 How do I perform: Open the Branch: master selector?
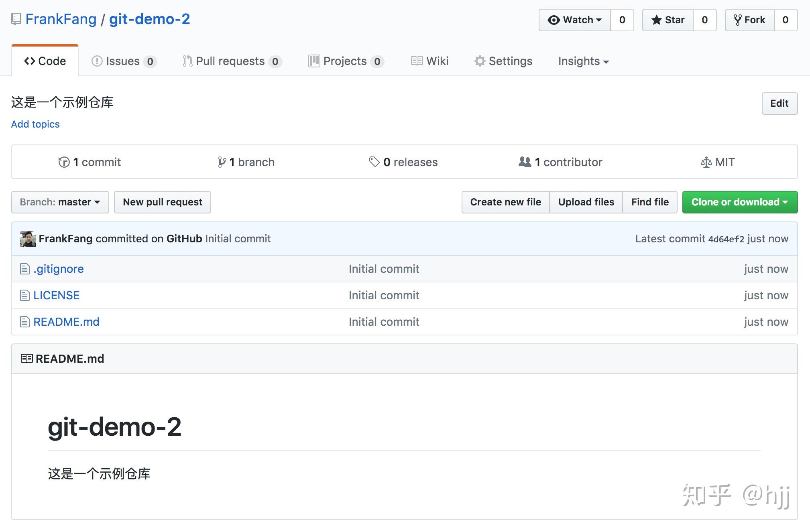[x=60, y=202]
